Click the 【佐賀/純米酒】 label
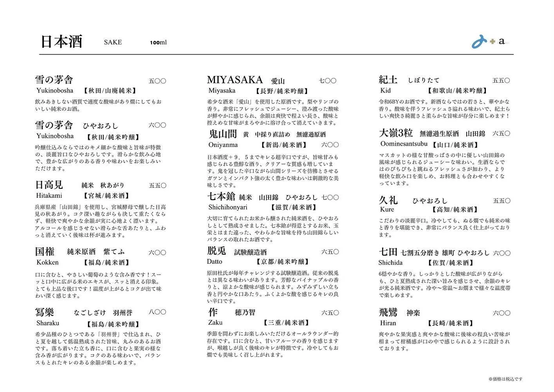The width and height of the screenshot is (554, 392). (451, 263)
